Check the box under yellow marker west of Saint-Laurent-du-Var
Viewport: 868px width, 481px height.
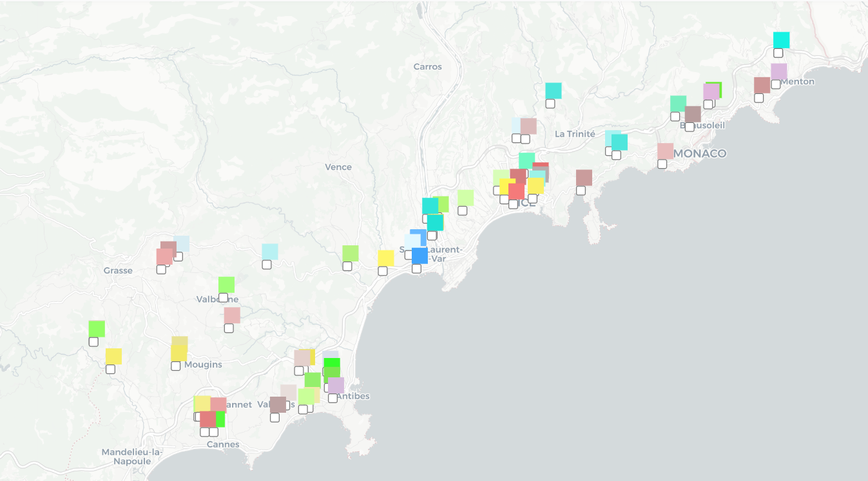[383, 271]
